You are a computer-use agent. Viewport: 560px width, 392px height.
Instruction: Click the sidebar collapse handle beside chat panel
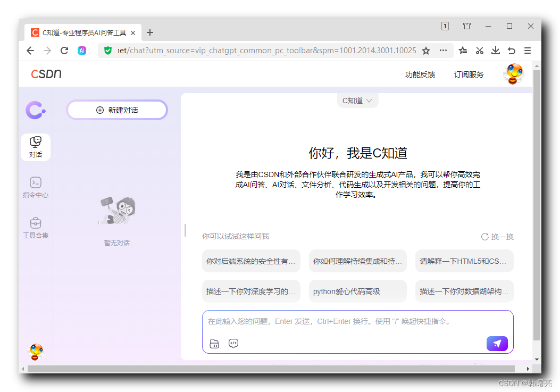pyautogui.click(x=186, y=230)
